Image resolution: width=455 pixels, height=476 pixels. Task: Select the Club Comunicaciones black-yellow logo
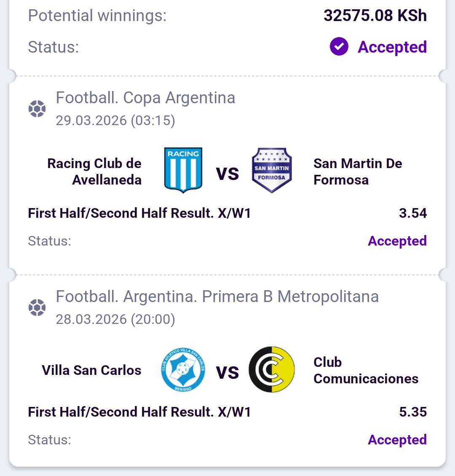pyautogui.click(x=272, y=369)
